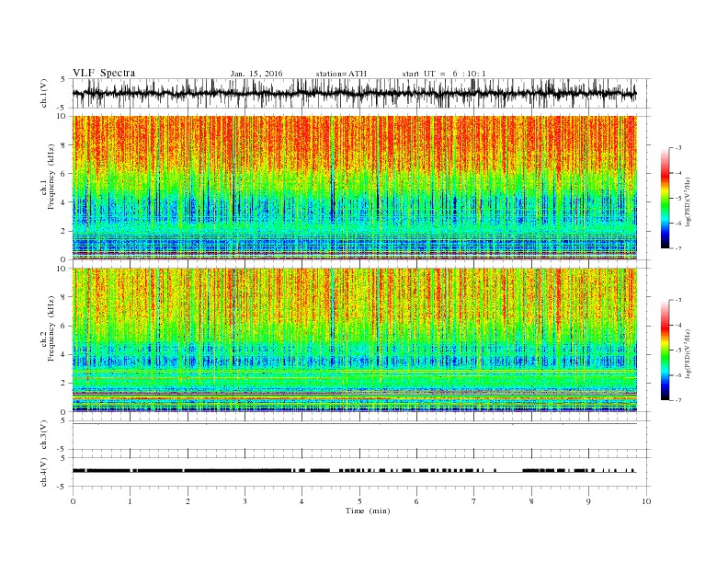Click the ch.1 spectrogram colorbar
Image resolution: width=728 pixels, height=563 pixels.
(x=665, y=199)
